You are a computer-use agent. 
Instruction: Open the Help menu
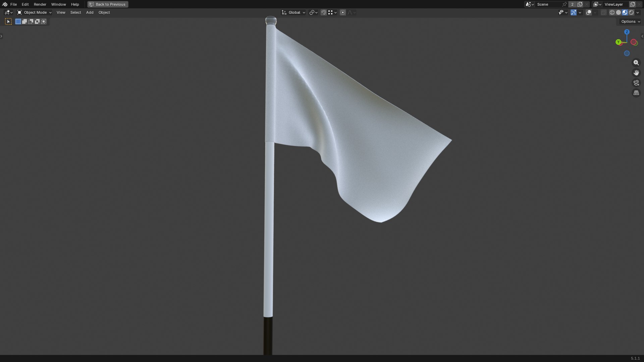75,4
